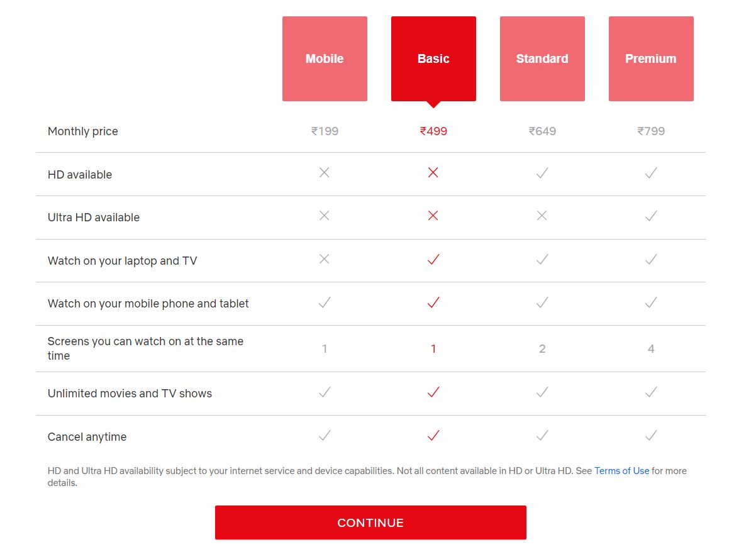Click the X for Standard Ultra HD

coord(542,215)
